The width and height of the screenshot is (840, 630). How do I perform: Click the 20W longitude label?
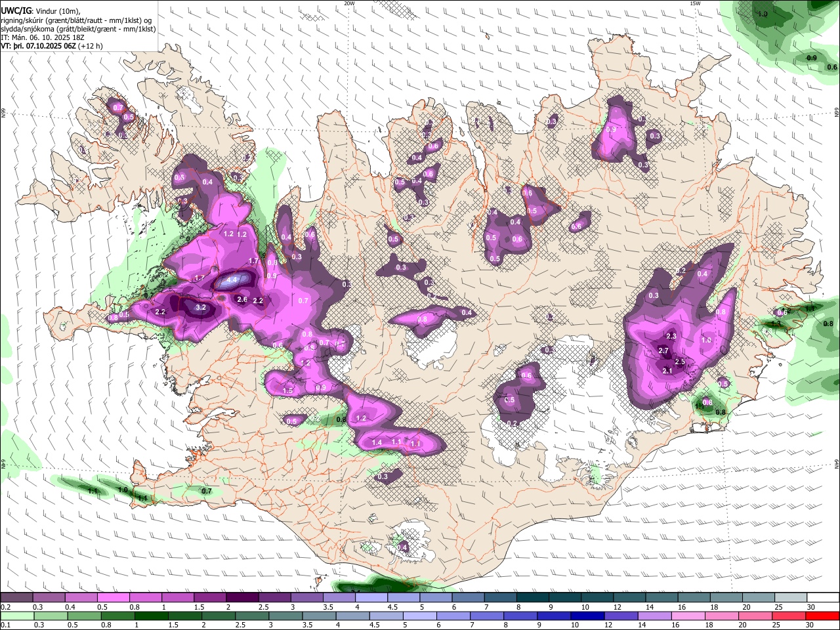click(349, 3)
